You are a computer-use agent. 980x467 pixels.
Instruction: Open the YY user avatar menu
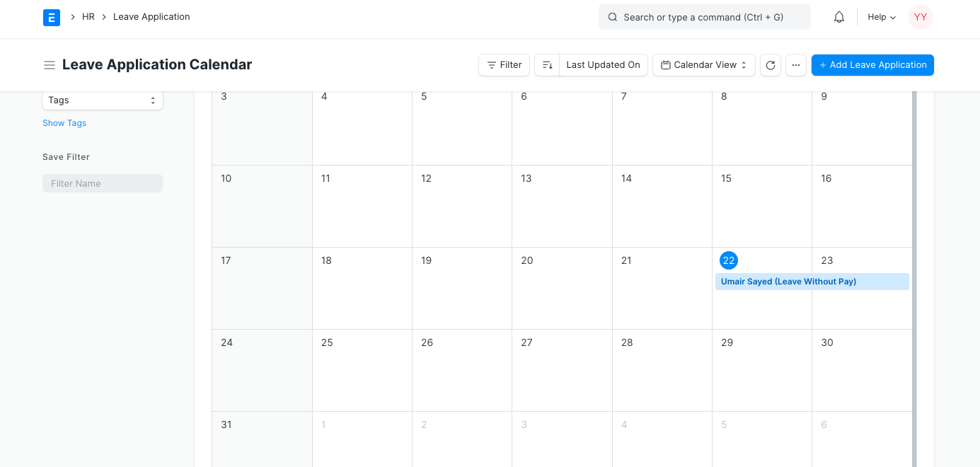[x=921, y=17]
